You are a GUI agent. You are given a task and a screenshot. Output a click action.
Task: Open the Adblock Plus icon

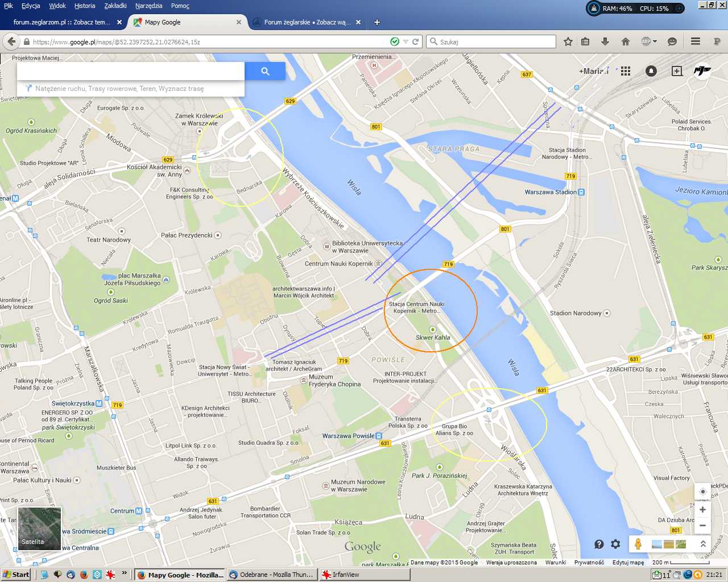pyautogui.click(x=646, y=41)
